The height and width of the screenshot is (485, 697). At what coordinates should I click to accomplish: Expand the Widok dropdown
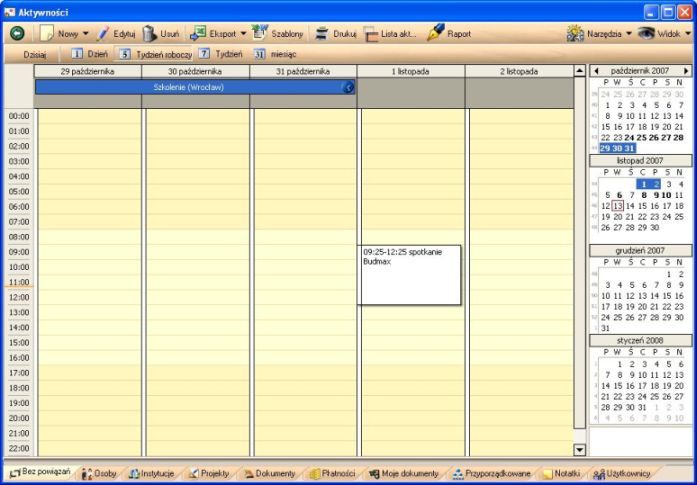pos(688,34)
